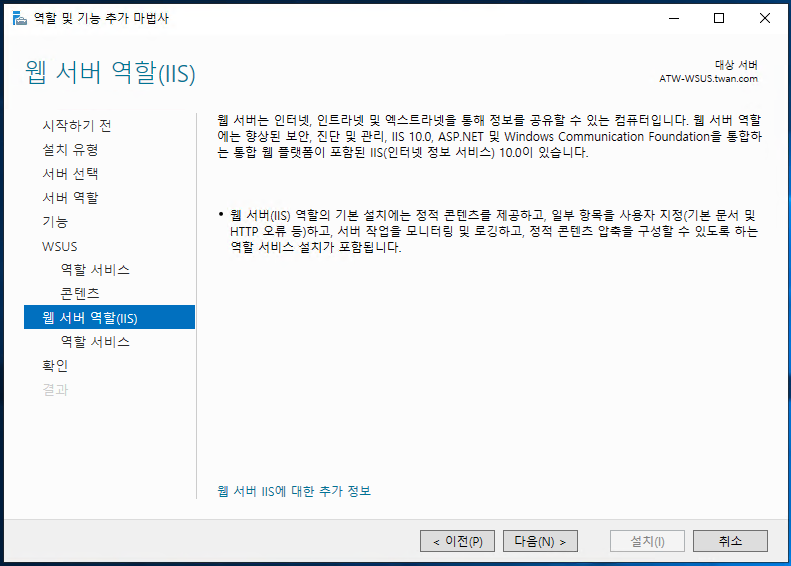Go to 시작하기 전 step
This screenshot has width=791, height=566.
[77, 125]
